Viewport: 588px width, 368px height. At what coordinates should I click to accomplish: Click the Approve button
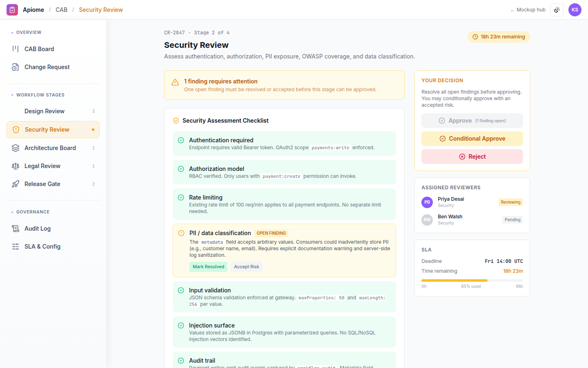coord(472,121)
